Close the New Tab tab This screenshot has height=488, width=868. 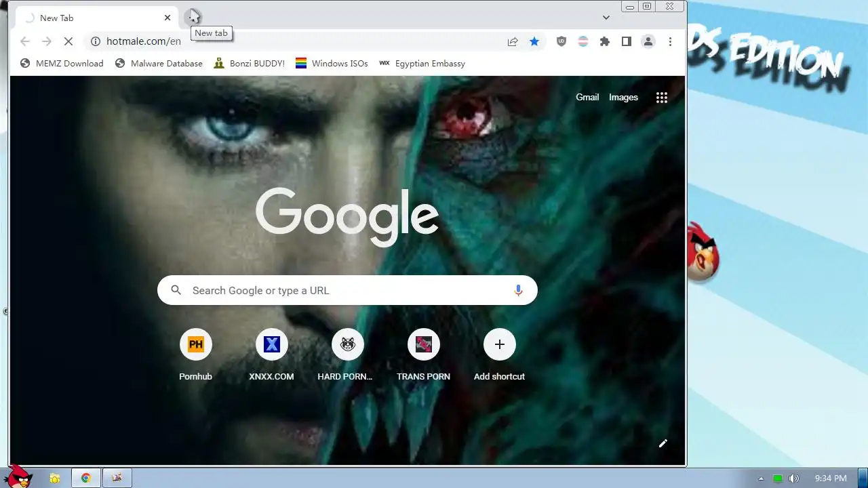[167, 18]
